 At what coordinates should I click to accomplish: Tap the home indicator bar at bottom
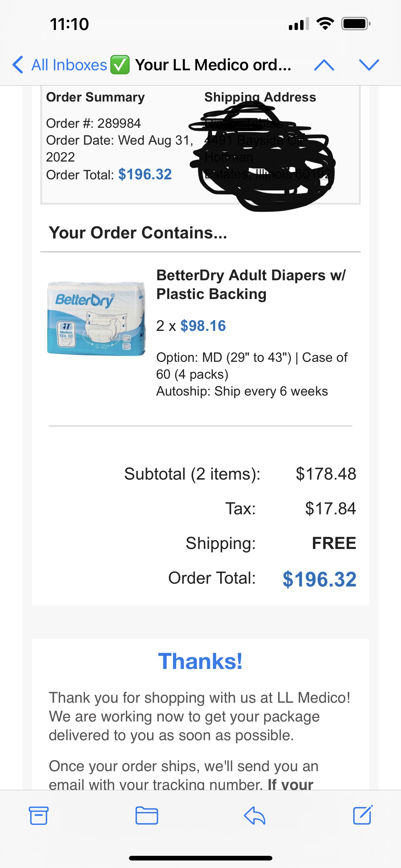point(200,858)
